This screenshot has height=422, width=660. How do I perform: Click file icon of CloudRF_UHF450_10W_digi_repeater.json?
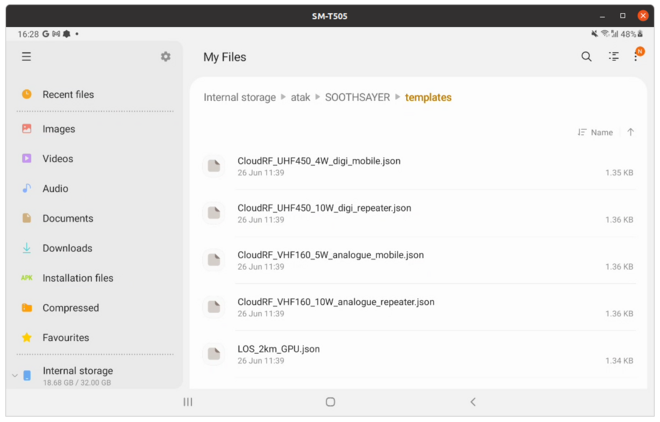[214, 213]
